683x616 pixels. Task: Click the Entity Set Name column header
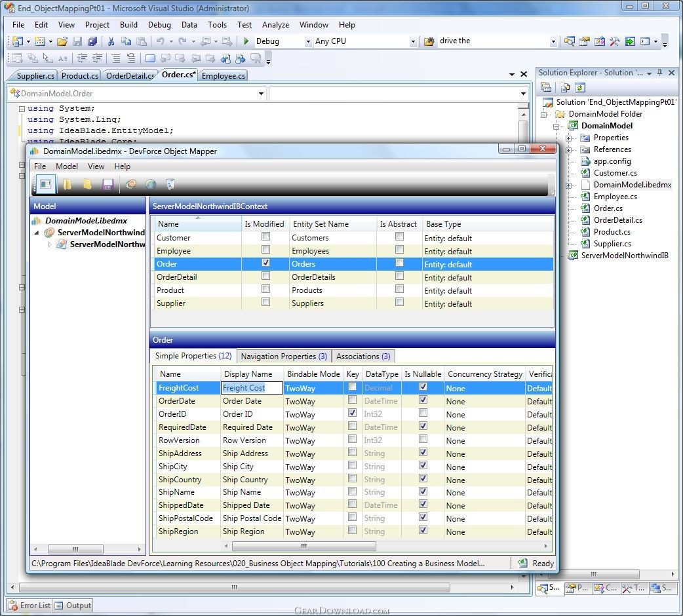333,223
